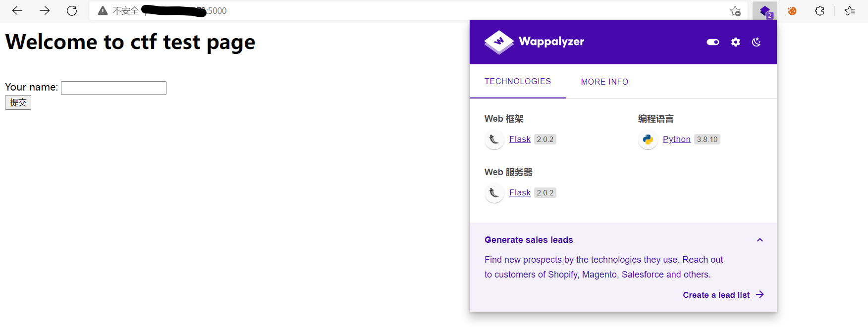Screen dimensions: 868x327
Task: Open the Wappalyzer extension toolbar icon
Action: (x=765, y=11)
